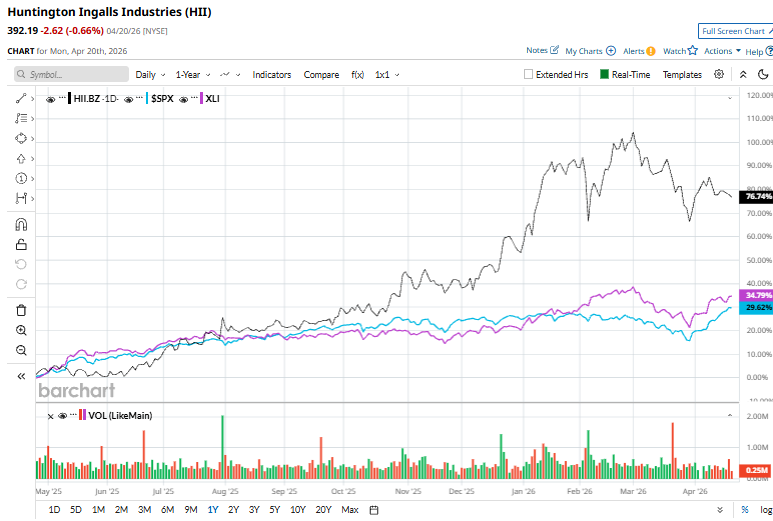Select the trend line drawing tool
This screenshot has height=521, width=773.
click(x=21, y=99)
